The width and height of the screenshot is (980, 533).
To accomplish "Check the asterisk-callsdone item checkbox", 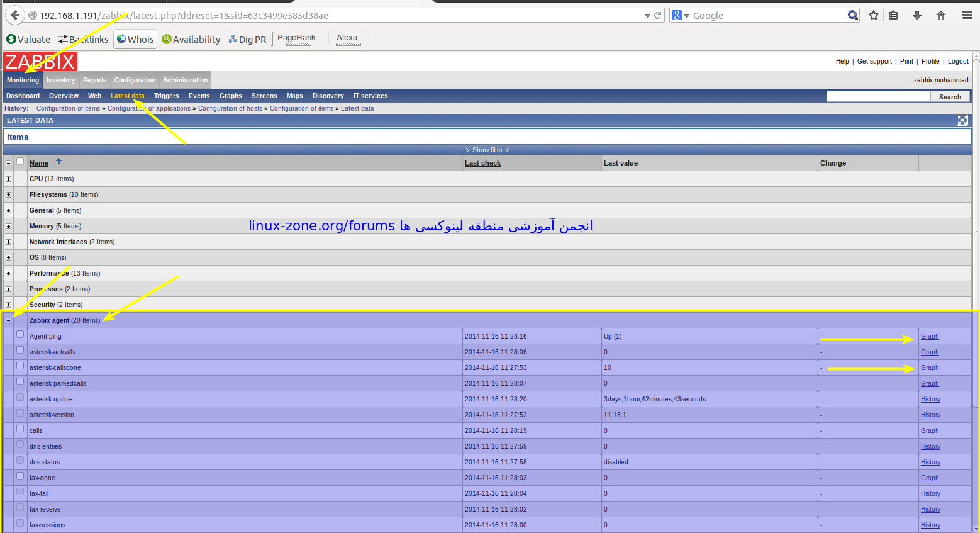I will click(20, 366).
